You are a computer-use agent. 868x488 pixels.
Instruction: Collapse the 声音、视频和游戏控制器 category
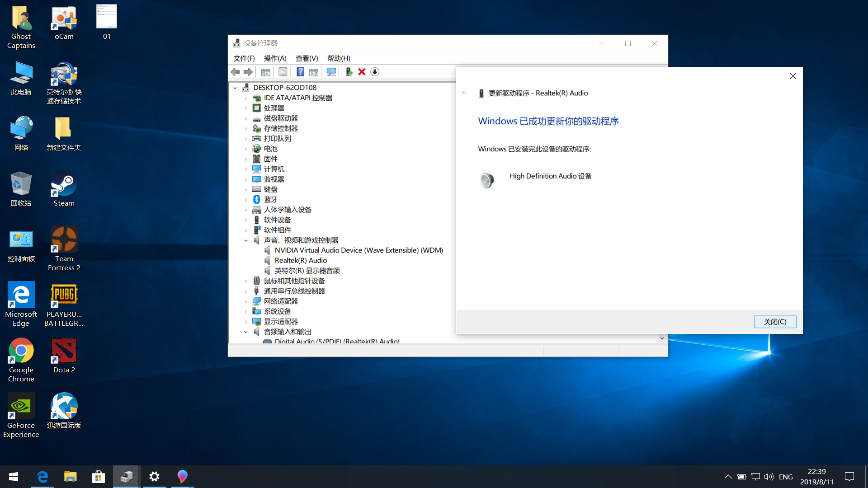click(246, 240)
